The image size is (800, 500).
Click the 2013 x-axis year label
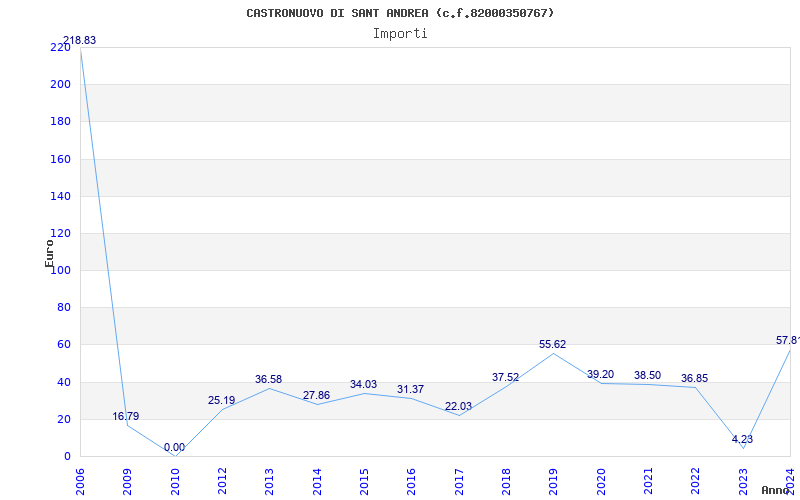coord(269,482)
